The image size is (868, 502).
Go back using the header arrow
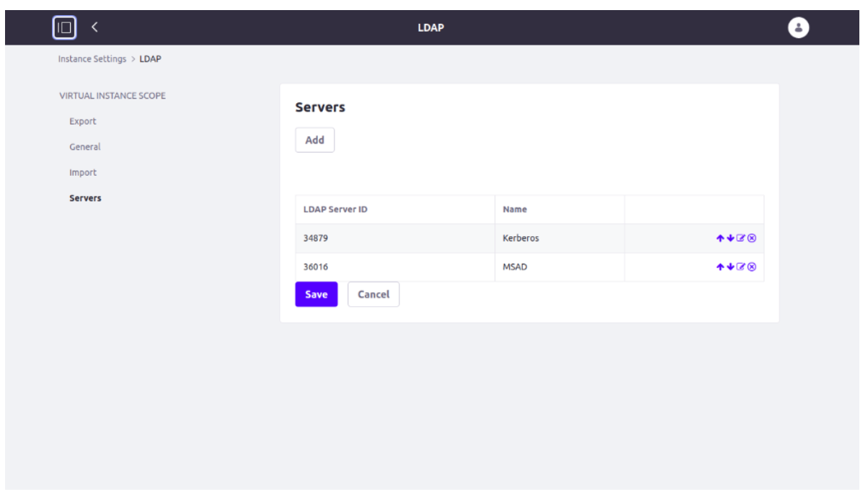coord(95,27)
